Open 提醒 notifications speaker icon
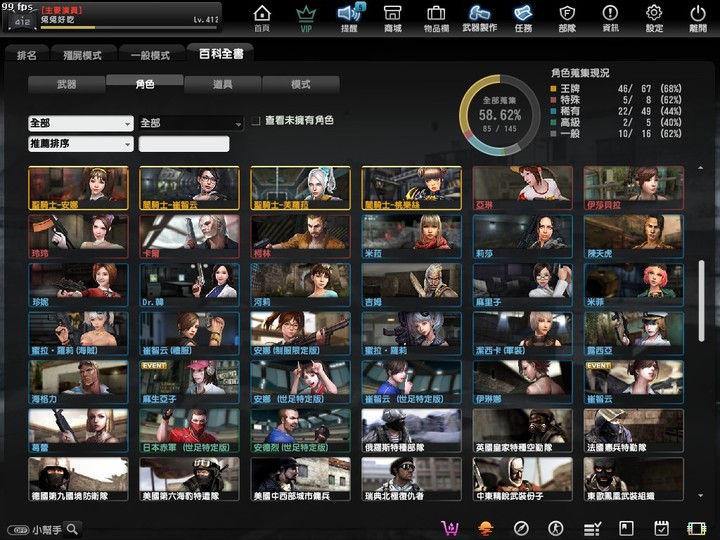 click(349, 17)
